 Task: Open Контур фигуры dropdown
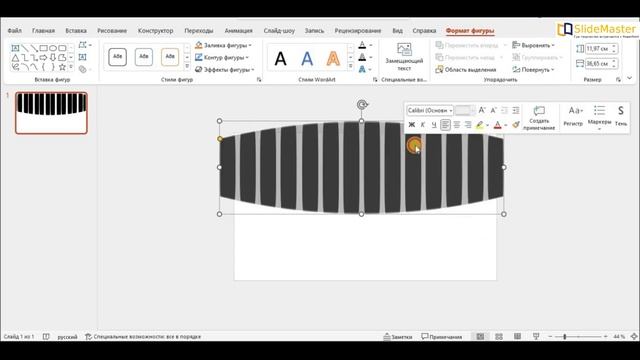222,58
